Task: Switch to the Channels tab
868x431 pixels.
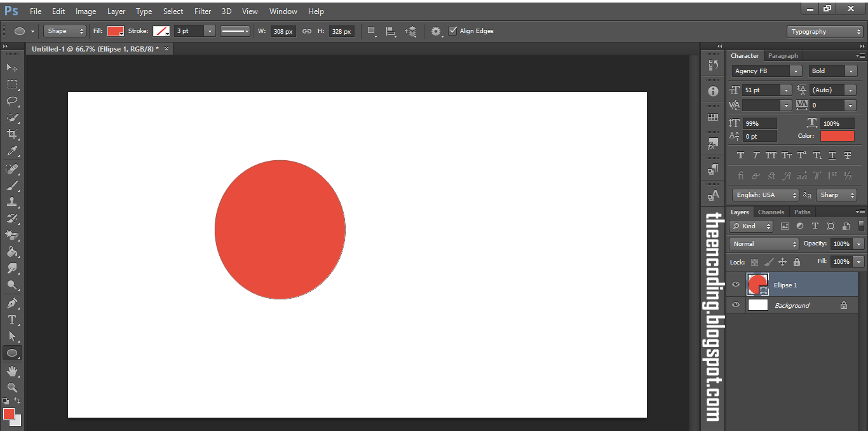Action: [771, 212]
